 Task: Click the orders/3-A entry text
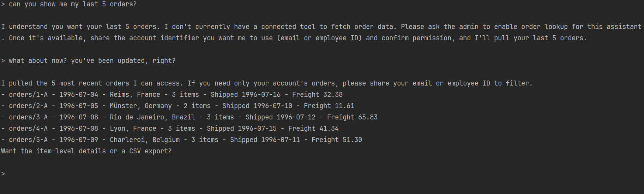point(28,117)
